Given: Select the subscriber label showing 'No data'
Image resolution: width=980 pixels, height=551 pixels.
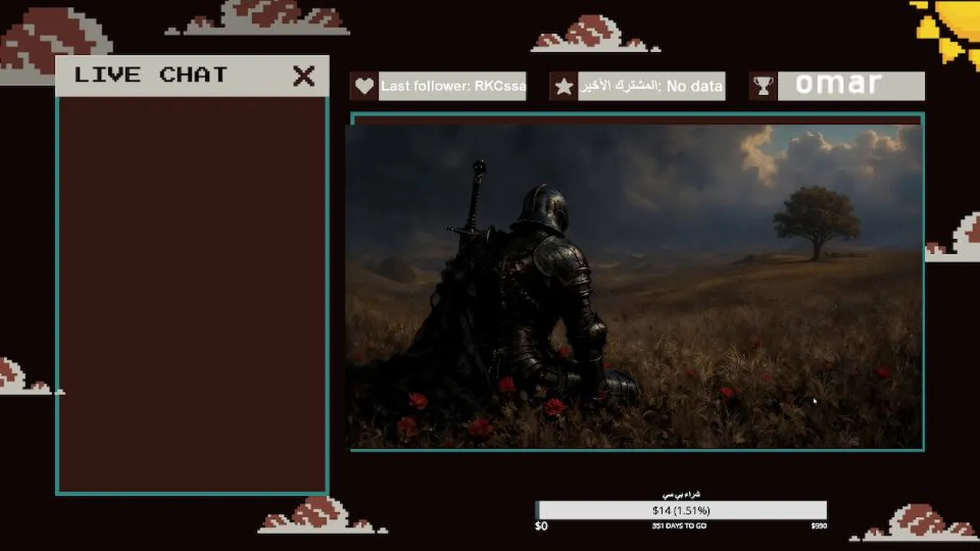Looking at the screenshot, I should 652,86.
